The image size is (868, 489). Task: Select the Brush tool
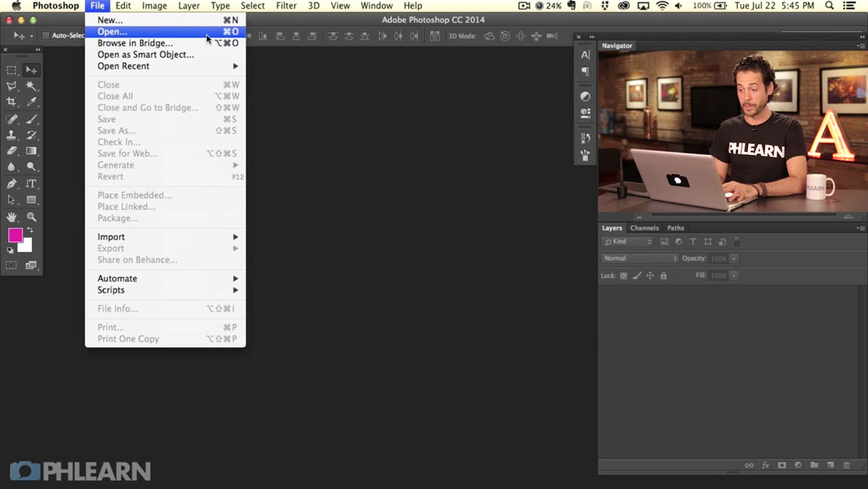click(x=31, y=119)
